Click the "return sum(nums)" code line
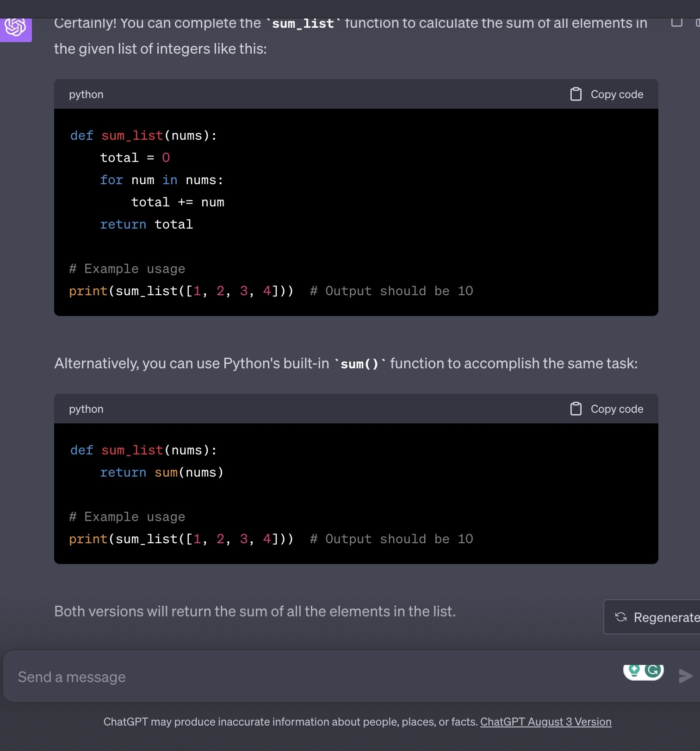The width and height of the screenshot is (700, 751). 161,472
